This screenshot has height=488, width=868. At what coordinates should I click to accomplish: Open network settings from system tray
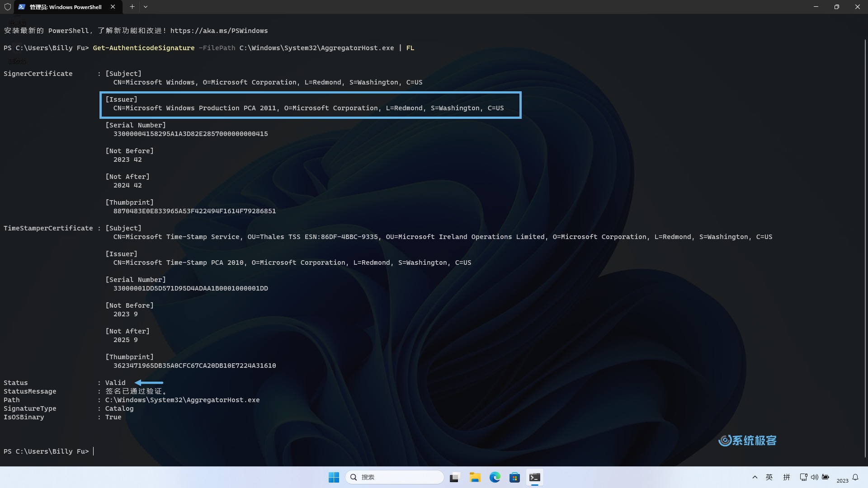click(803, 477)
